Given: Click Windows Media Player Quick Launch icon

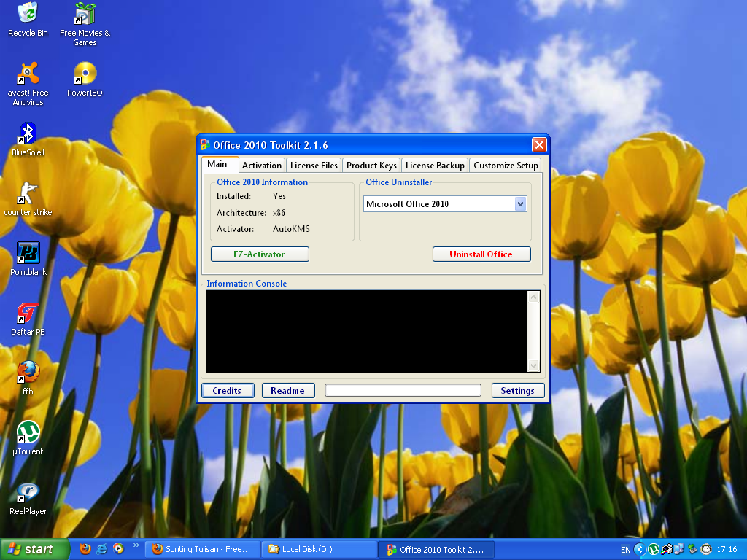Looking at the screenshot, I should point(118,549).
